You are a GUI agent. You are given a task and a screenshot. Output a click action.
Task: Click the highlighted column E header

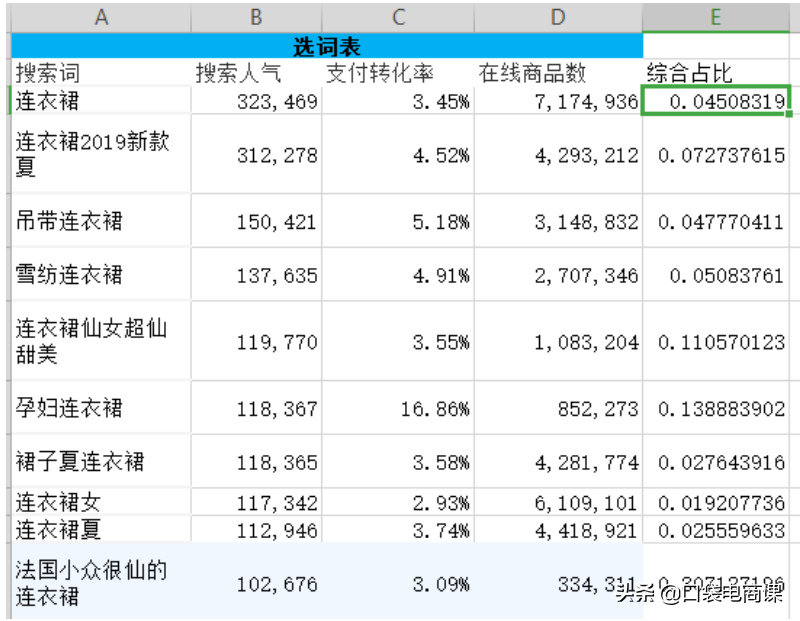tap(716, 17)
